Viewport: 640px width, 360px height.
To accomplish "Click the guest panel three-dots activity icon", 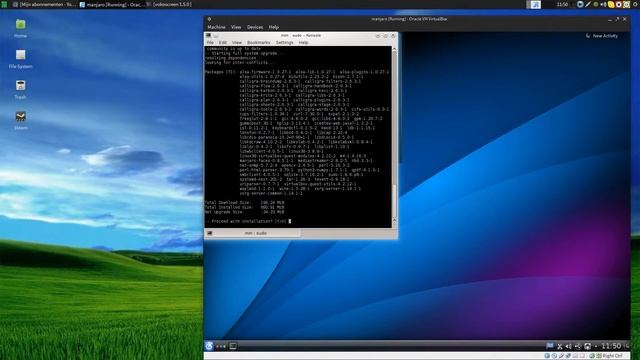I will (x=221, y=346).
